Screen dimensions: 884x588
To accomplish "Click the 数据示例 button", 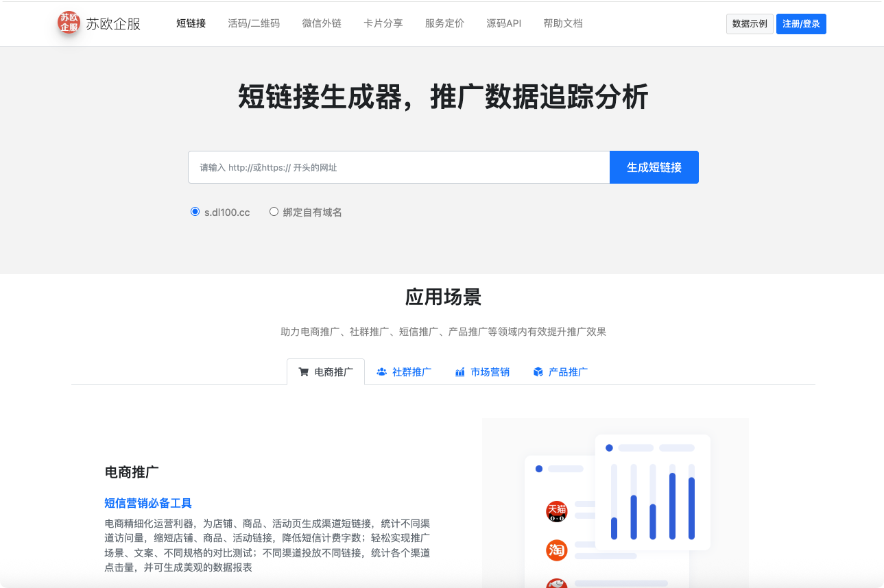I will coord(750,24).
